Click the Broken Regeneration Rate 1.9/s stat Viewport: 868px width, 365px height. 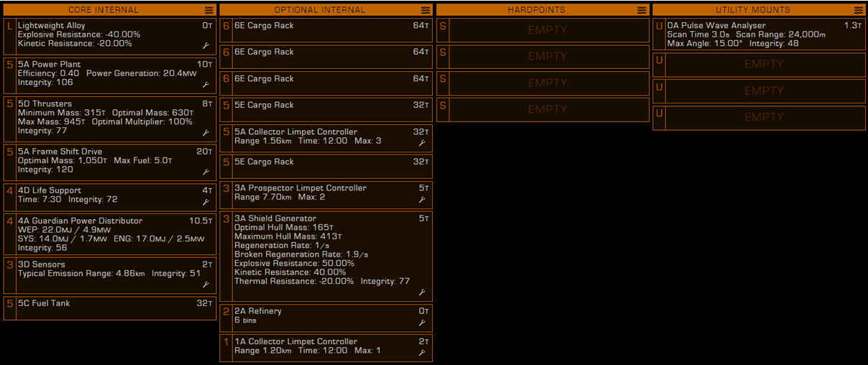pyautogui.click(x=302, y=254)
